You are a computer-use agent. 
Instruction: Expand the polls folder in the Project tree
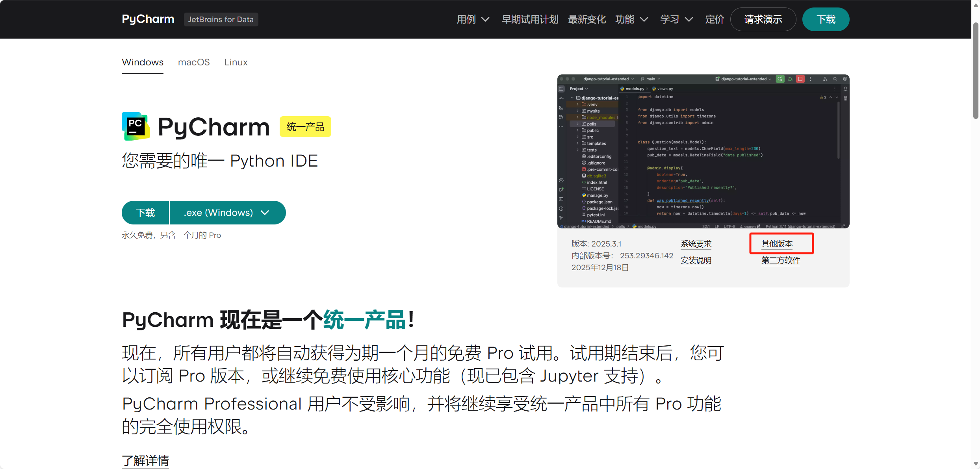(x=577, y=124)
